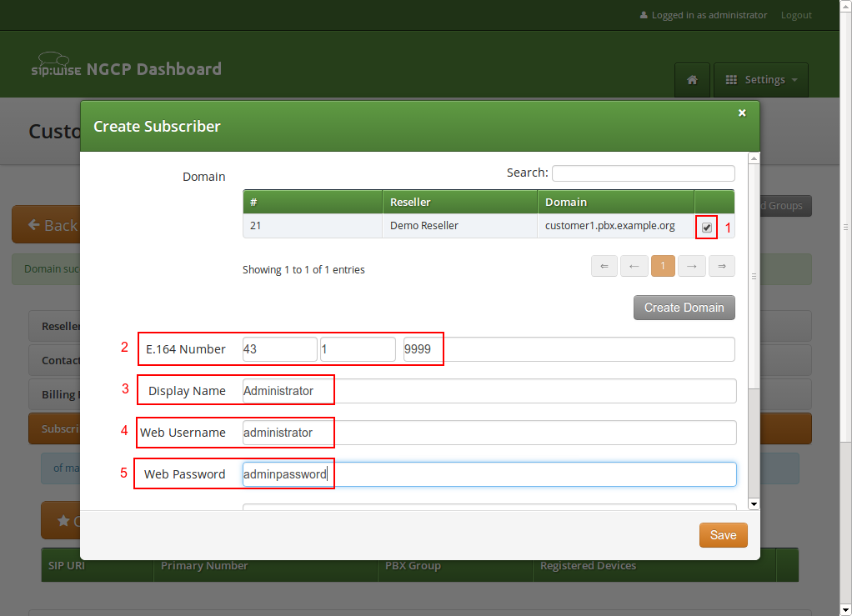The height and width of the screenshot is (616, 852).
Task: Select page 1 in the pagination bar
Action: 663,265
